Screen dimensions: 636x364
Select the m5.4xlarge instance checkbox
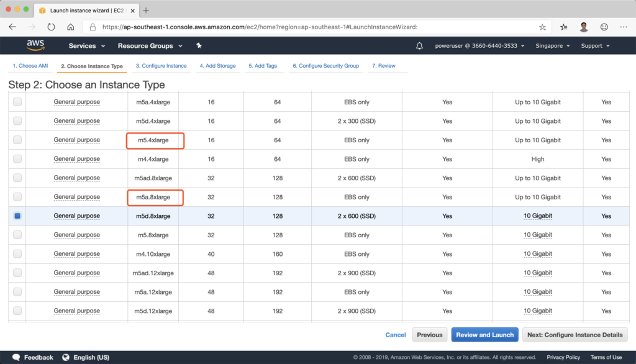(x=17, y=140)
